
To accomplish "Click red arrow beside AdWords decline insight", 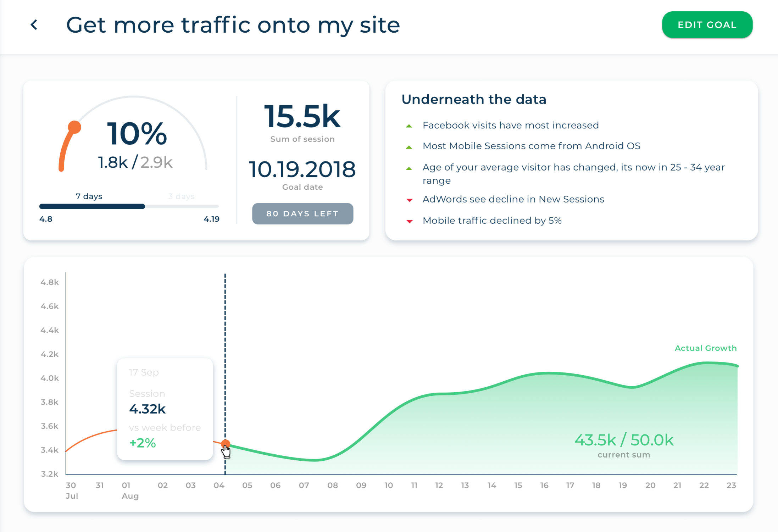I will [x=410, y=200].
